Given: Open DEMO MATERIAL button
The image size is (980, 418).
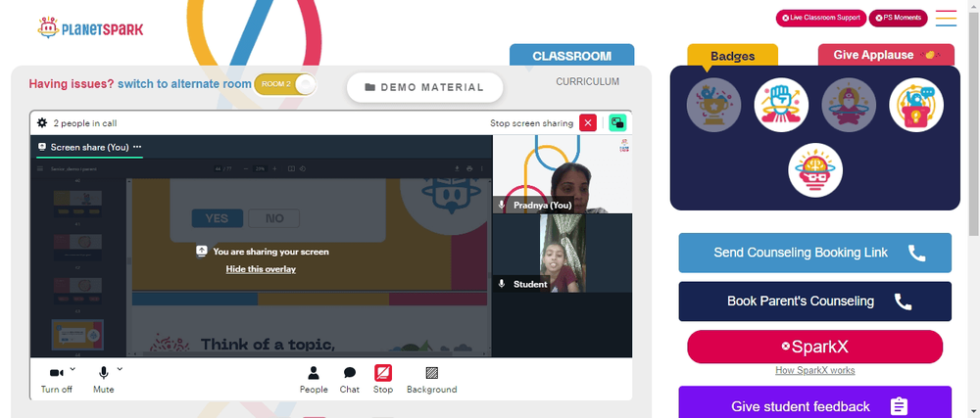Looking at the screenshot, I should [x=425, y=87].
